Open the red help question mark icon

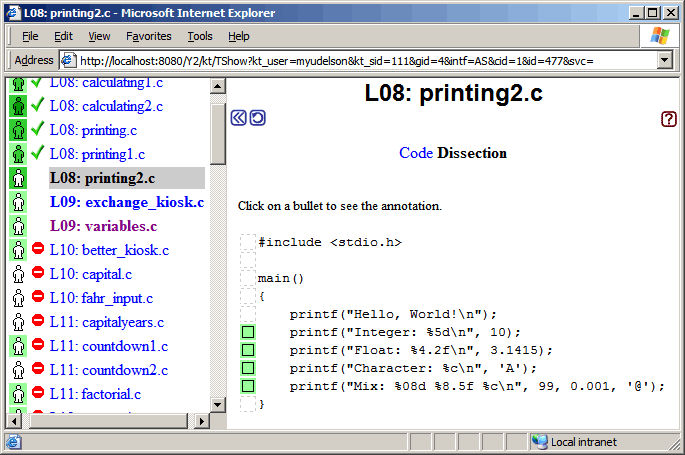668,119
